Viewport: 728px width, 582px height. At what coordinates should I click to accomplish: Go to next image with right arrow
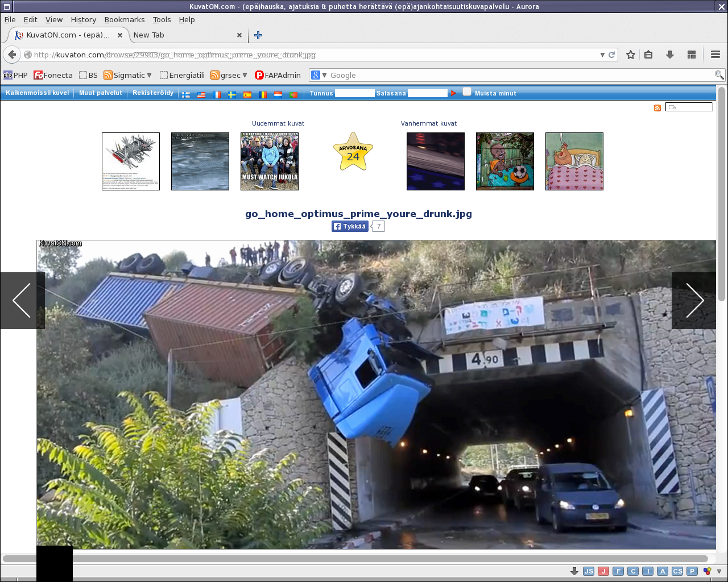click(694, 300)
